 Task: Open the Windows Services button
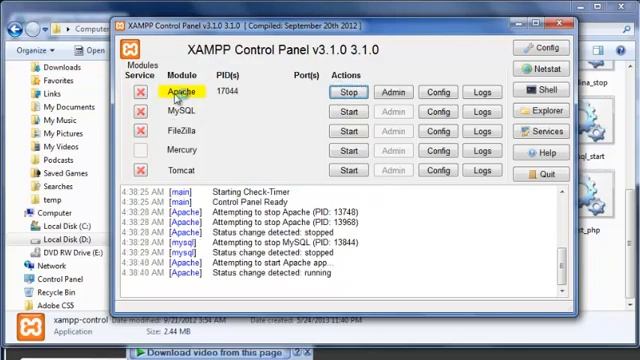(541, 131)
